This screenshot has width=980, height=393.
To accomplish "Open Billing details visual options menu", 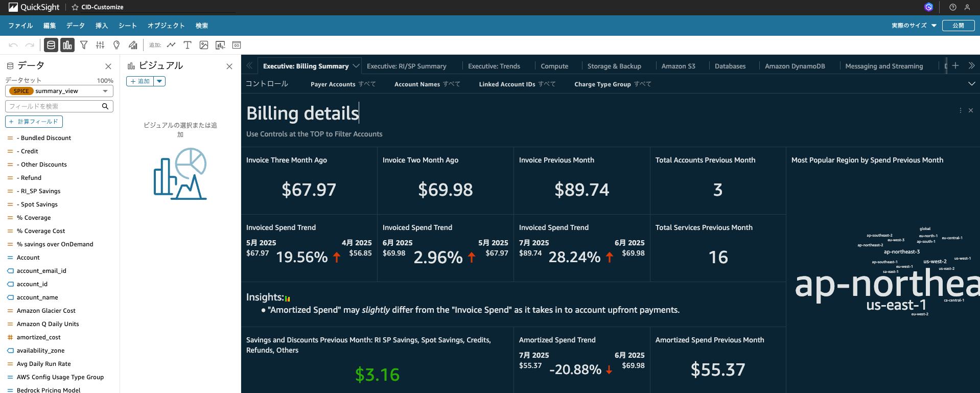I will tap(961, 110).
